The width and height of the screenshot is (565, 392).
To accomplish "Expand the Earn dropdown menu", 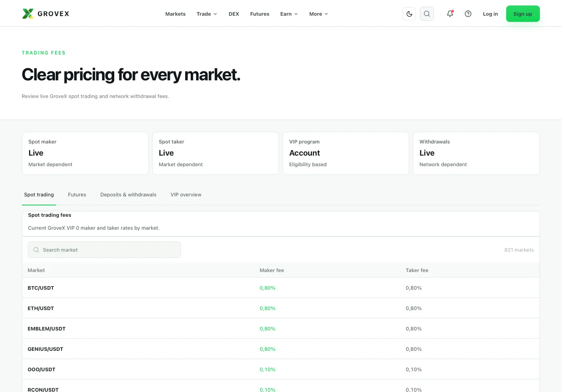I will (x=289, y=14).
